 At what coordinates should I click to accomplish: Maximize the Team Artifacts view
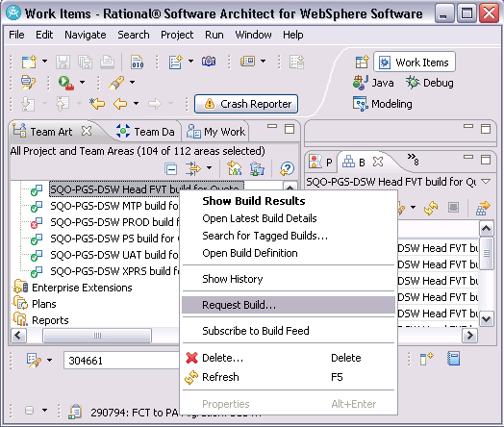tap(290, 129)
